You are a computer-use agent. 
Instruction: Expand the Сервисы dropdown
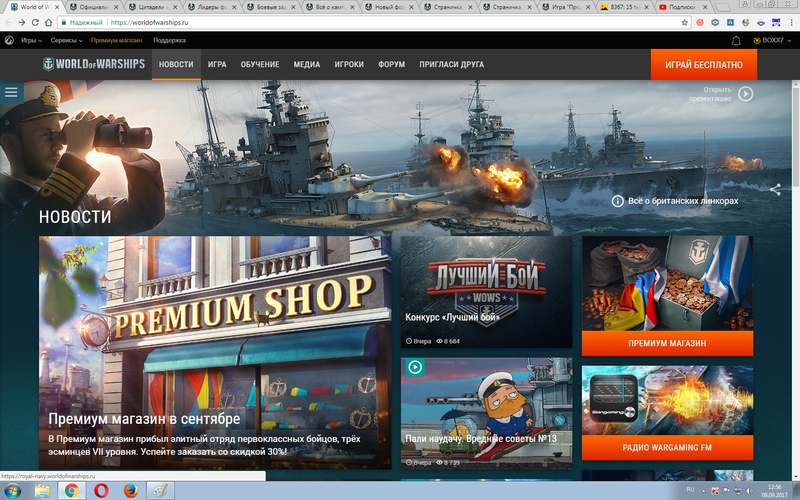66,40
